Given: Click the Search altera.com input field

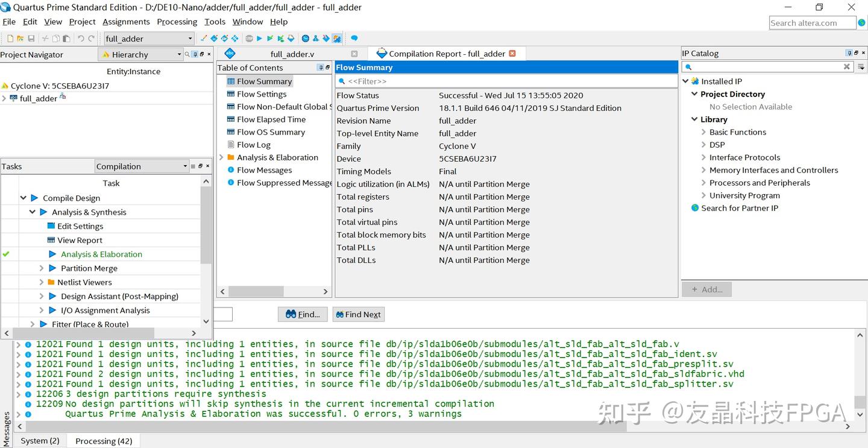Looking at the screenshot, I should tap(811, 22).
